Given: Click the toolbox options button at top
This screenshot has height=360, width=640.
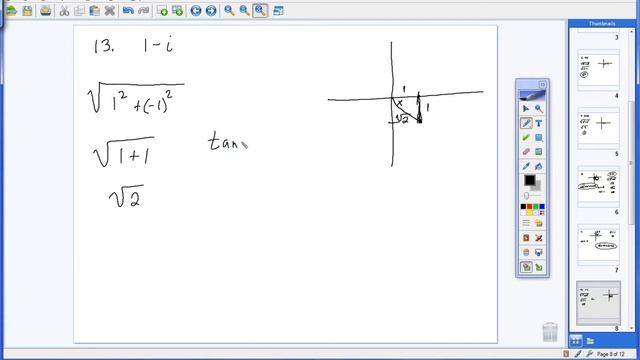Looking at the screenshot, I should pos(542,84).
